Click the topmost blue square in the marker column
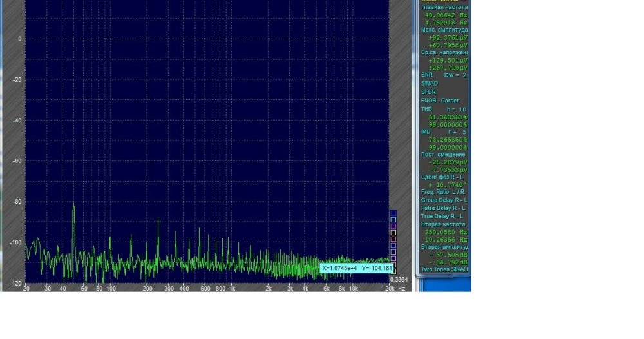 point(393,213)
